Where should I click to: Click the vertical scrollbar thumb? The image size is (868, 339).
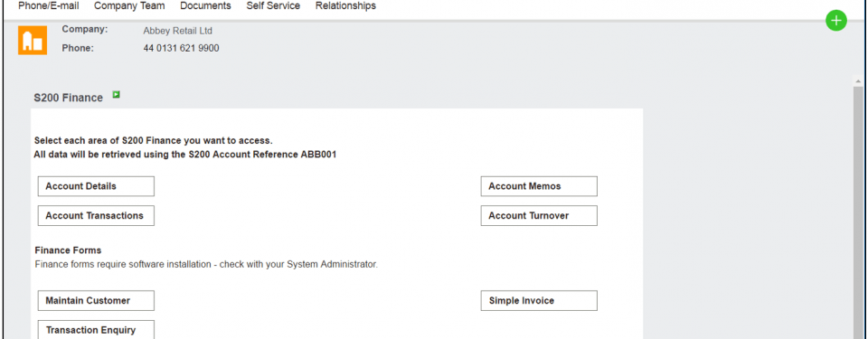point(858,213)
